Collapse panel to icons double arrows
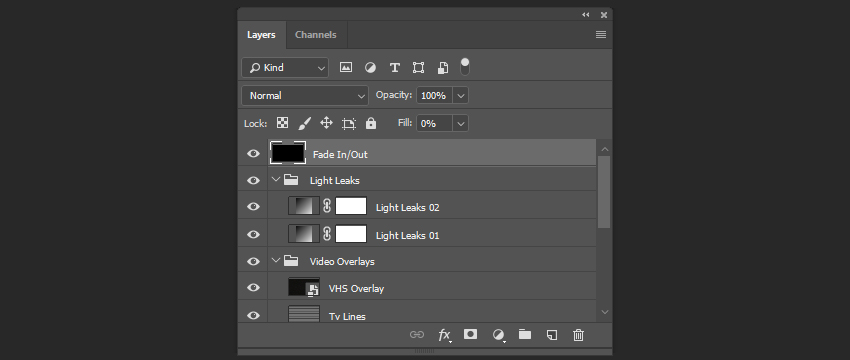 pos(585,15)
